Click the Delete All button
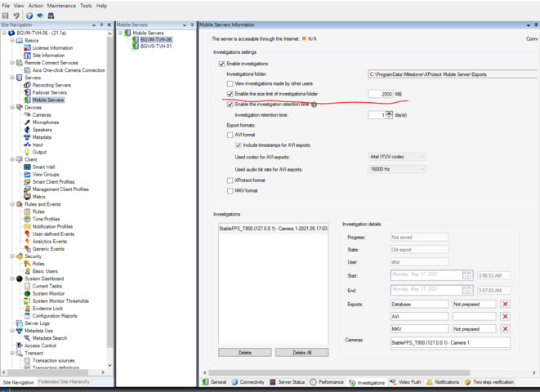This screenshot has height=392, width=540. (x=301, y=353)
